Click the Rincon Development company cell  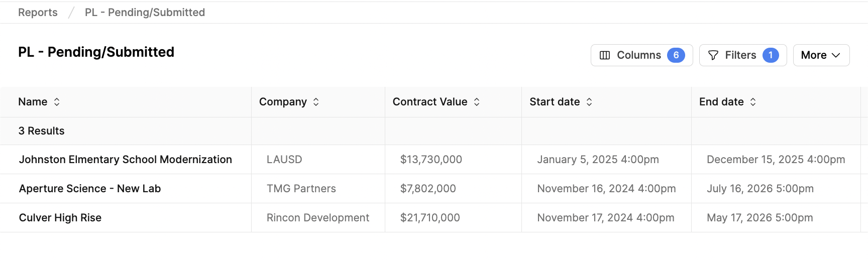pyautogui.click(x=318, y=218)
